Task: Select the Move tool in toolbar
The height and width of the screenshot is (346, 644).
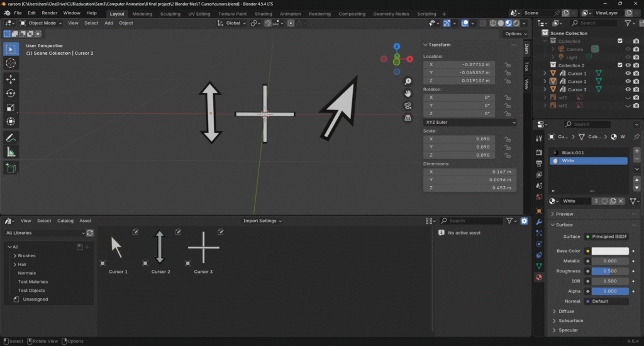Action: (x=11, y=79)
